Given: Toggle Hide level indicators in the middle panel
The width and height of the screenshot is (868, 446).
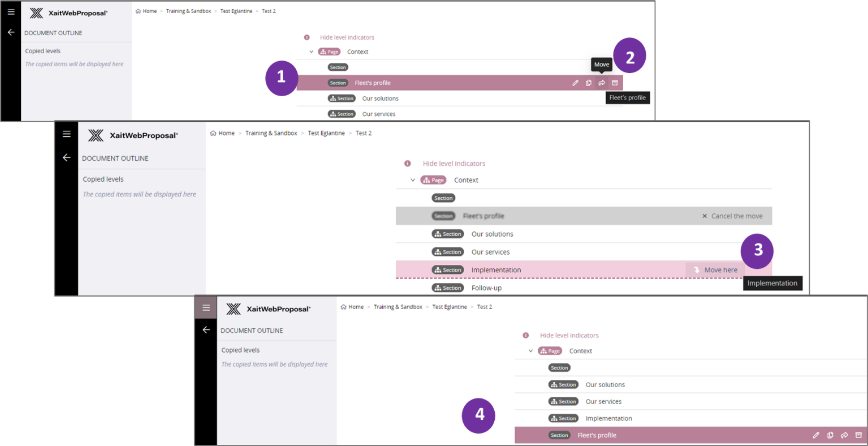Looking at the screenshot, I should (454, 164).
